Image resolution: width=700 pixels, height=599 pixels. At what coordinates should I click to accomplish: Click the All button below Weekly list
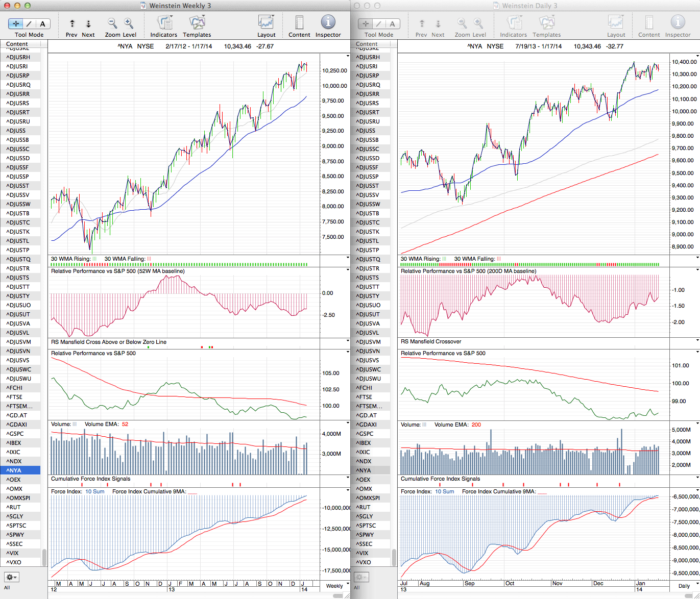7,587
